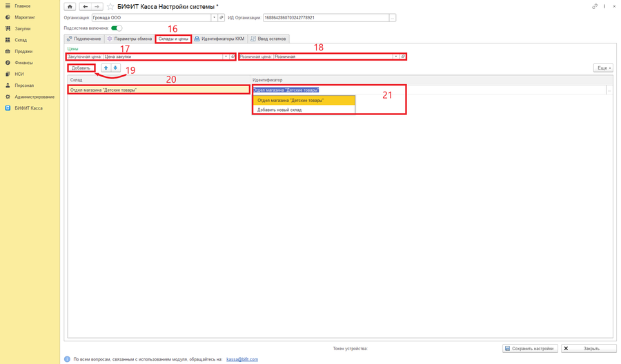
Task: Copy link to this page icon
Action: (x=595, y=6)
